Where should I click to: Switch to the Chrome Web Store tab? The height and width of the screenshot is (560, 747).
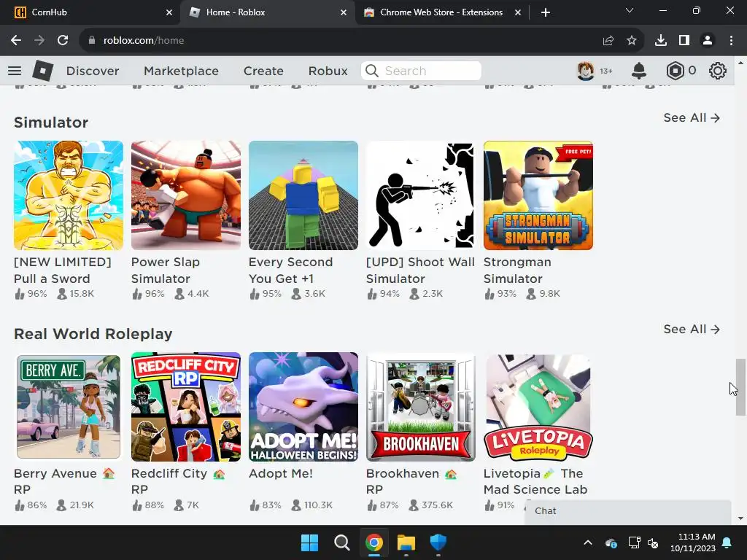[441, 12]
